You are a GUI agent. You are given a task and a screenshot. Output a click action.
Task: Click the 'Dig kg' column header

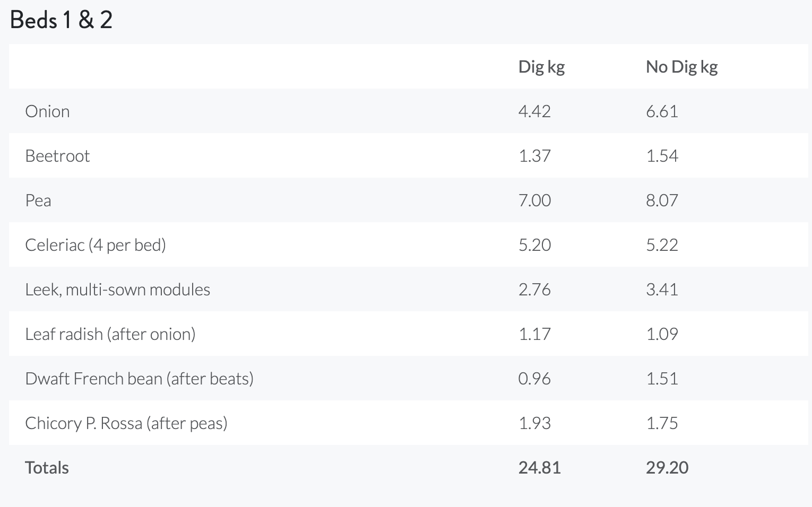click(x=541, y=67)
